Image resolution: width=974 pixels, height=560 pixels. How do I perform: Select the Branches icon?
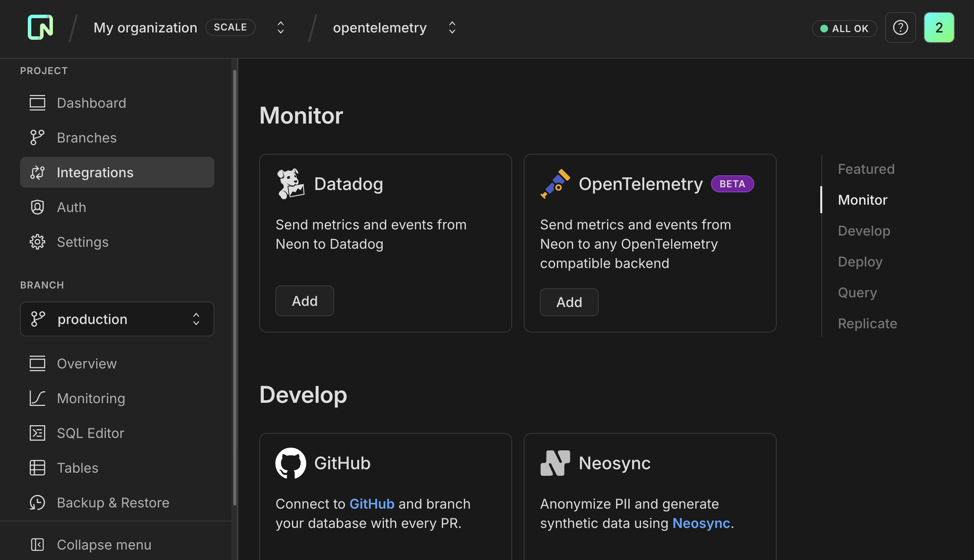point(37,137)
